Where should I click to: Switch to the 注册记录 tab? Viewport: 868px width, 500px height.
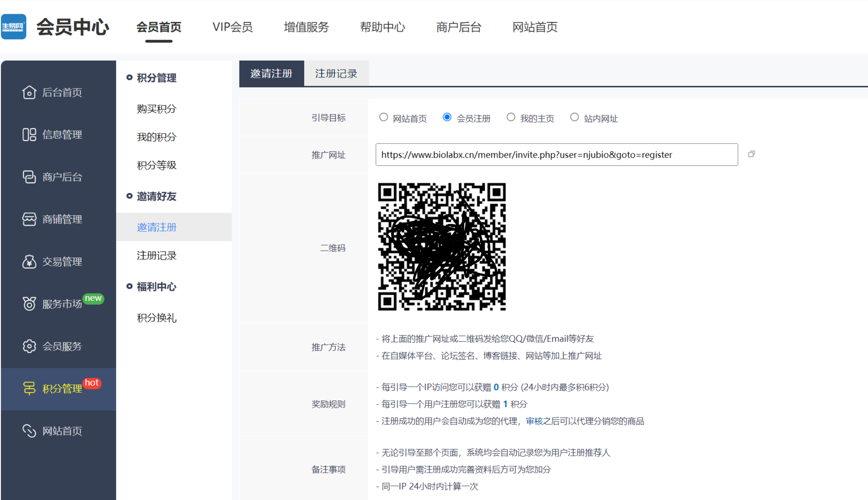click(336, 74)
